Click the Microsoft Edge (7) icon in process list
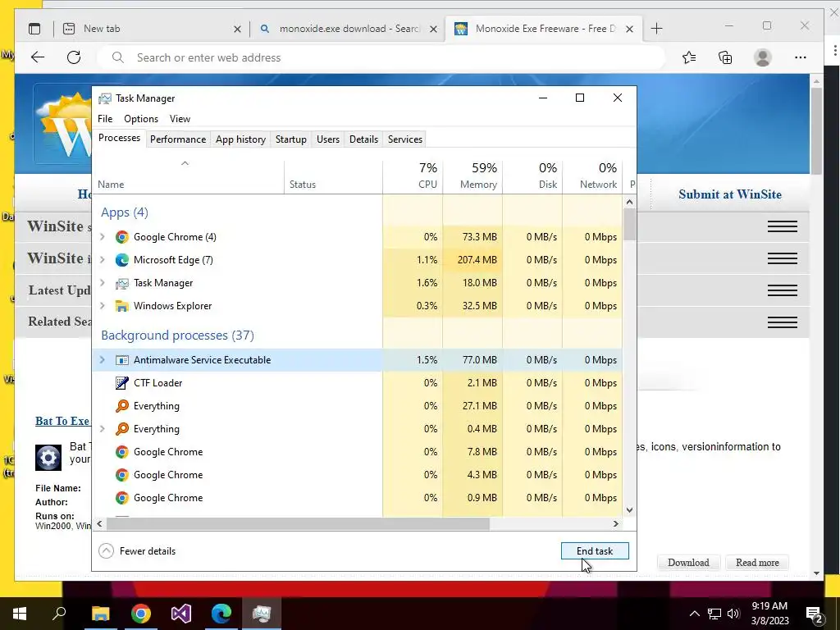 click(x=122, y=260)
